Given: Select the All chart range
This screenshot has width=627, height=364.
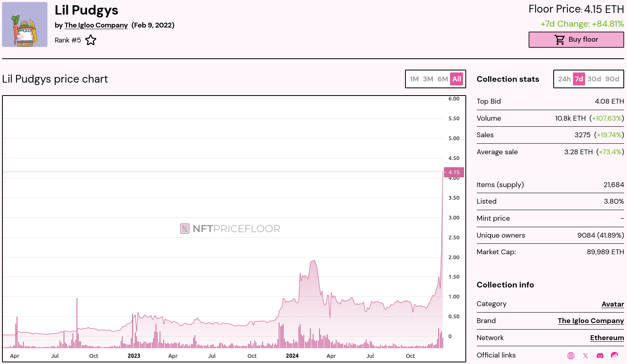Looking at the screenshot, I should (457, 79).
